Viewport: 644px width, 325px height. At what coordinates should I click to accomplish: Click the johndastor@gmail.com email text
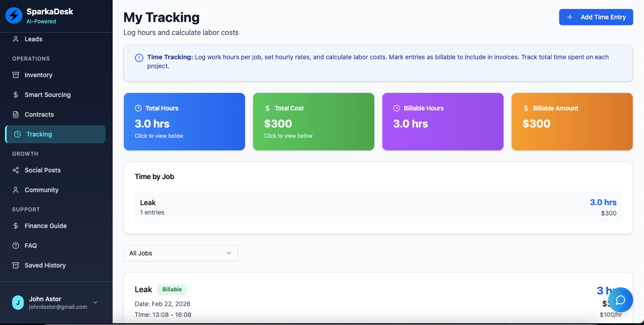[x=58, y=307]
